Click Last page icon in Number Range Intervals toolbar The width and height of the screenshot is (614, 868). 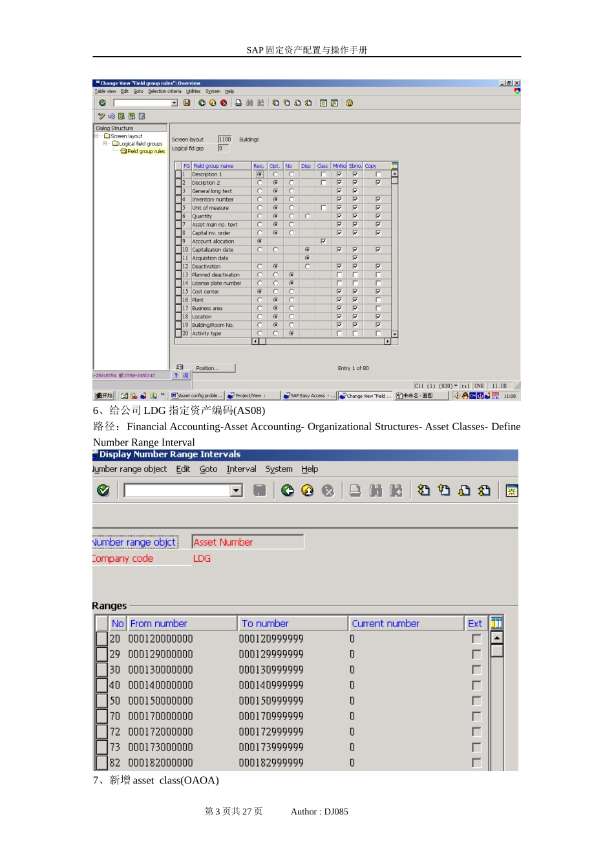[484, 491]
